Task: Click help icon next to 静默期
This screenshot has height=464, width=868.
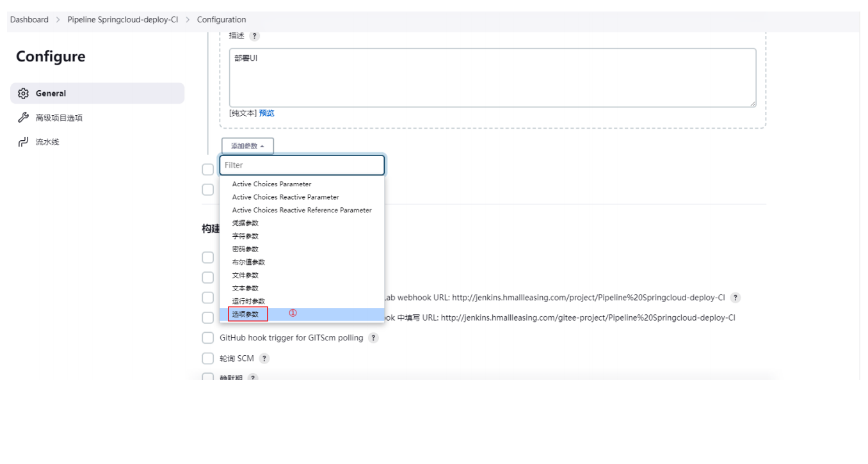Action: coord(253,378)
